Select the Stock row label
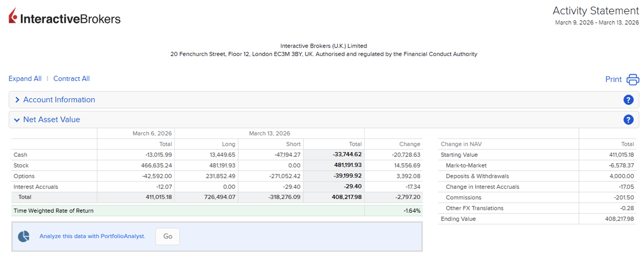The width and height of the screenshot is (644, 258). 21,165
